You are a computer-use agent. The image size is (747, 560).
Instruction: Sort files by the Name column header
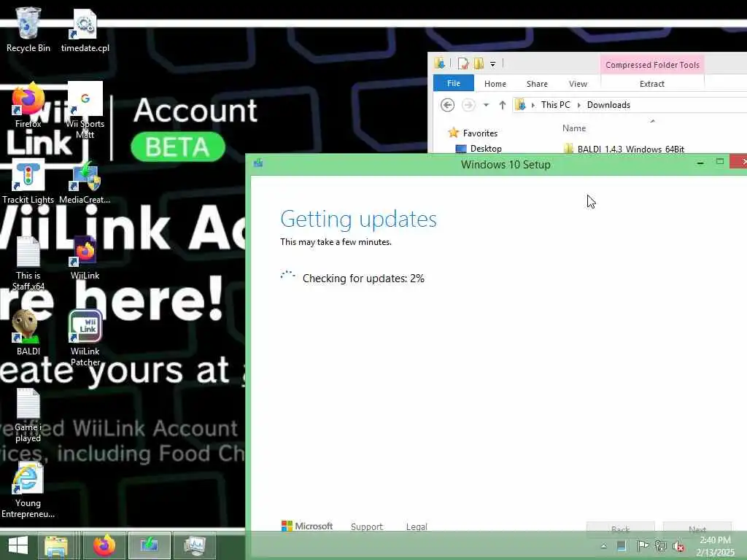574,128
